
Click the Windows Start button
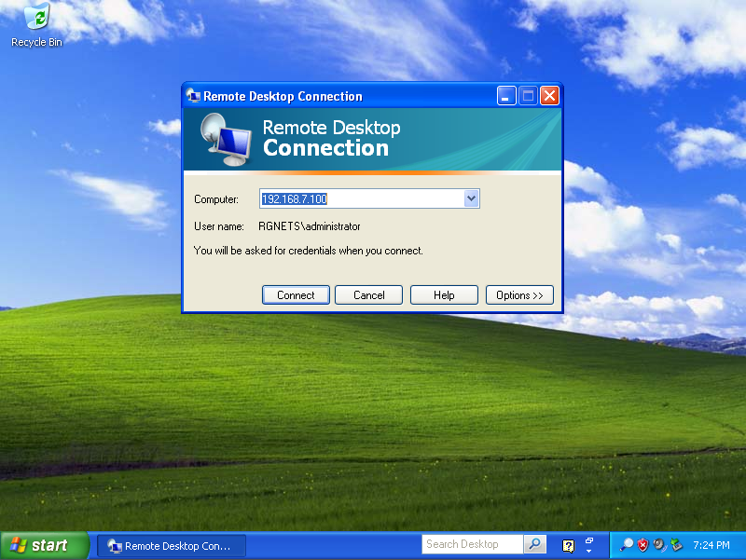click(x=44, y=545)
